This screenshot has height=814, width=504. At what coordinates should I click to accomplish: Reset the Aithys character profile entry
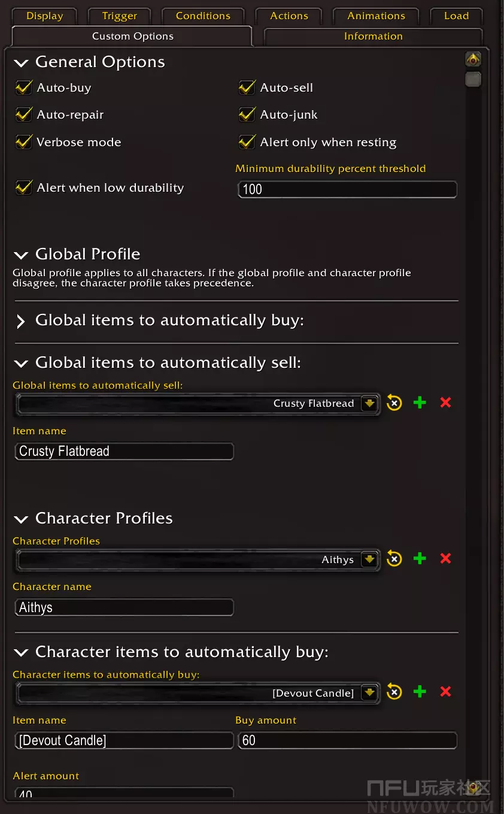click(x=394, y=559)
